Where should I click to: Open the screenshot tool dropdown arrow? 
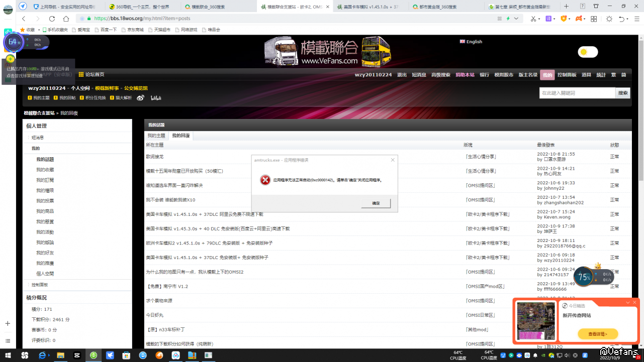(539, 19)
